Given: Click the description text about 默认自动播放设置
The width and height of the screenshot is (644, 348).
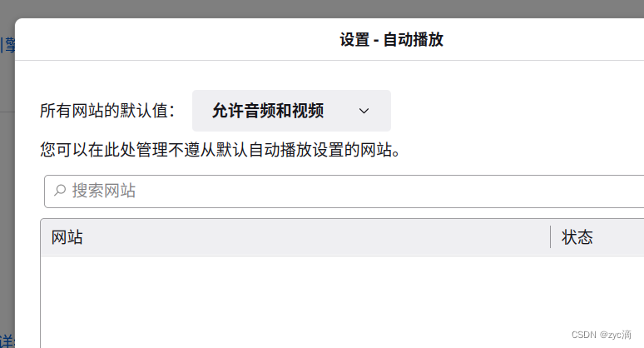Looking at the screenshot, I should [220, 150].
